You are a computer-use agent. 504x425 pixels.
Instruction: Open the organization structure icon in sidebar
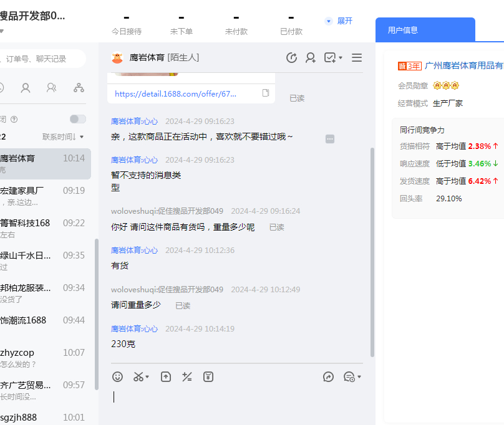point(79,88)
